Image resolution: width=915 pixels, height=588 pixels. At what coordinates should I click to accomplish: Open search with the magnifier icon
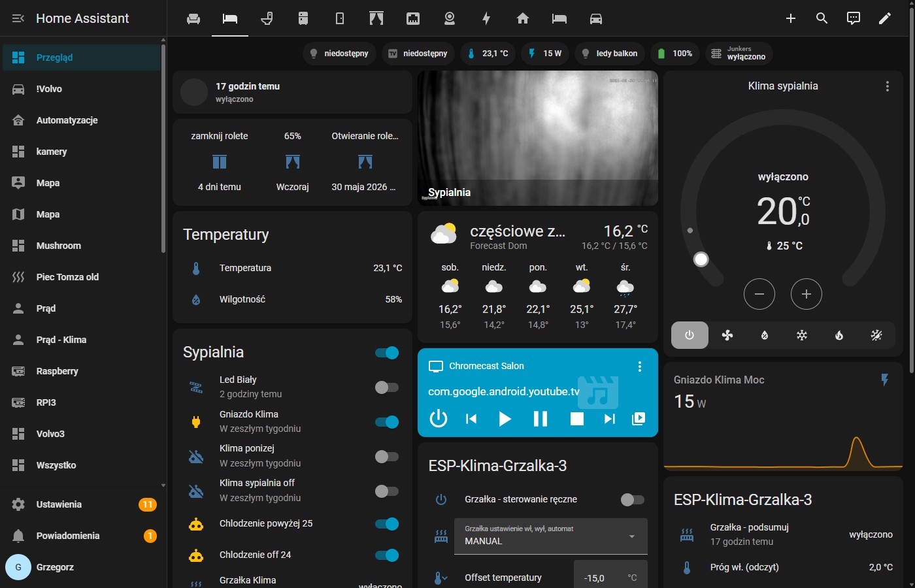[822, 18]
